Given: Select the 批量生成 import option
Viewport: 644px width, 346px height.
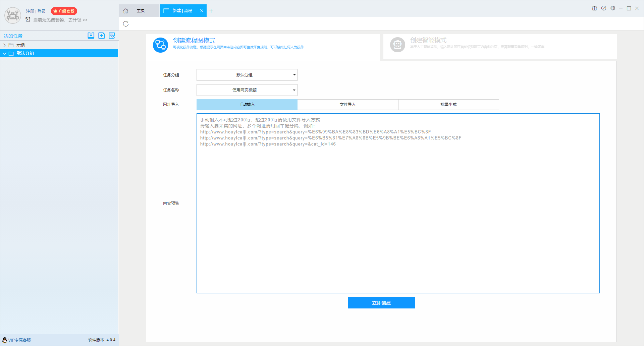Looking at the screenshot, I should coord(448,104).
